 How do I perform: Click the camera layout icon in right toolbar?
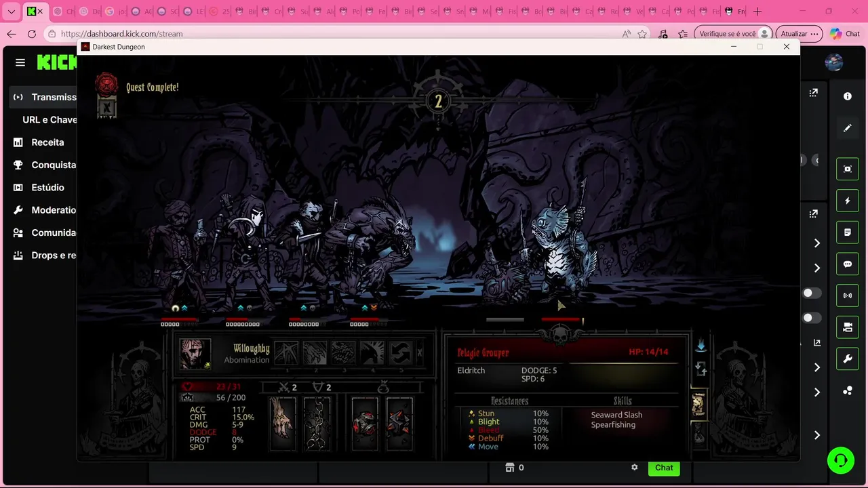(848, 327)
